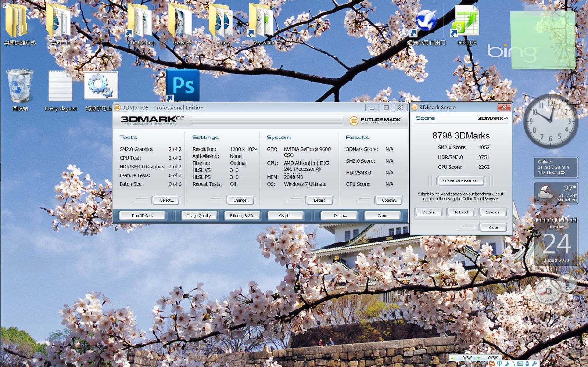The height and width of the screenshot is (367, 588).
Task: Select the Every day.txt file icon
Action: 60,86
